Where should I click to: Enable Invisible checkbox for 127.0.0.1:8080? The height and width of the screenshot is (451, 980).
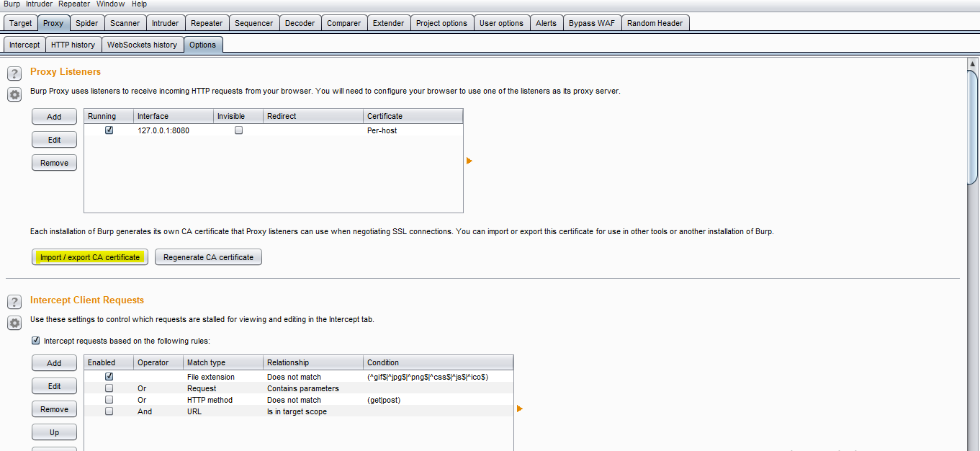pos(239,130)
